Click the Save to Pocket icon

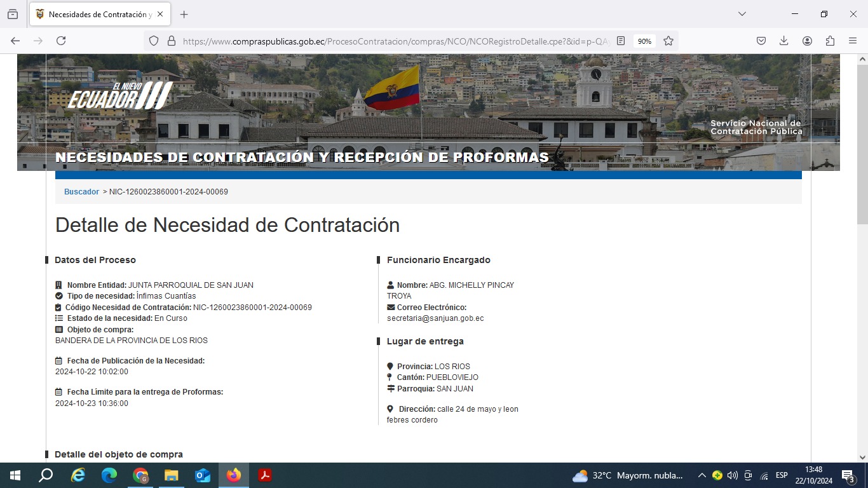click(x=761, y=41)
